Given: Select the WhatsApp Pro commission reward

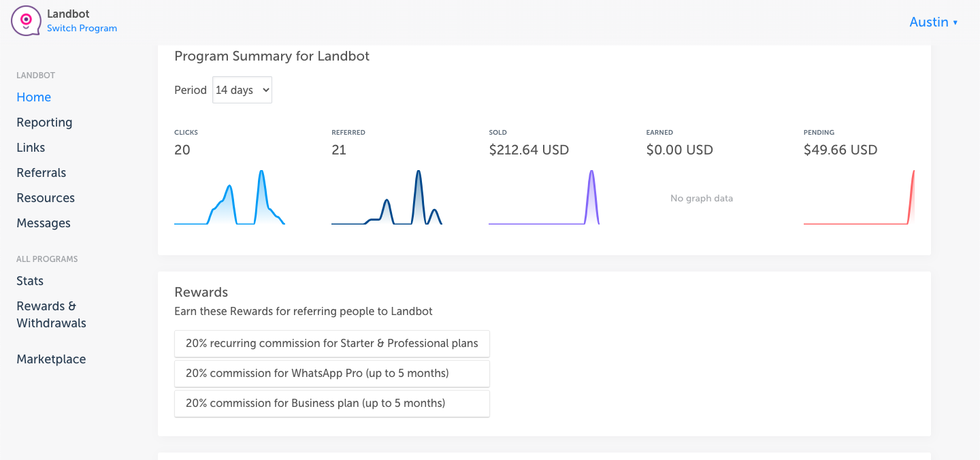Looking at the screenshot, I should point(332,374).
